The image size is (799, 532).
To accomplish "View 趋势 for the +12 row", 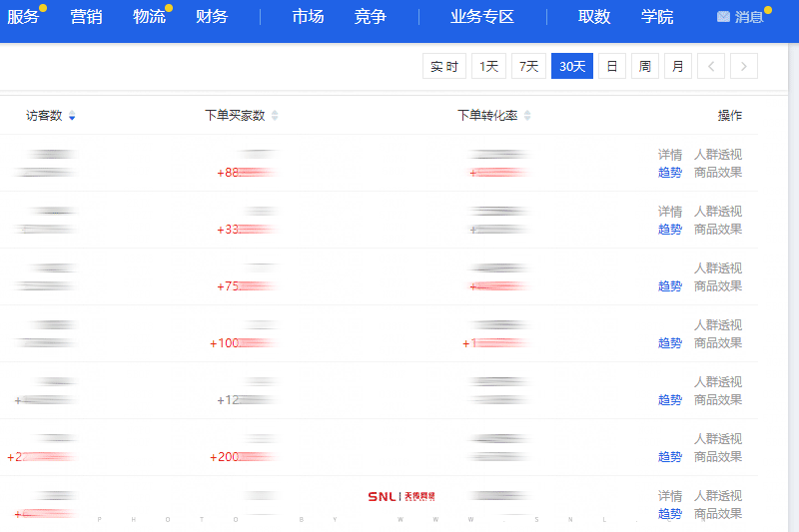I will [x=669, y=400].
